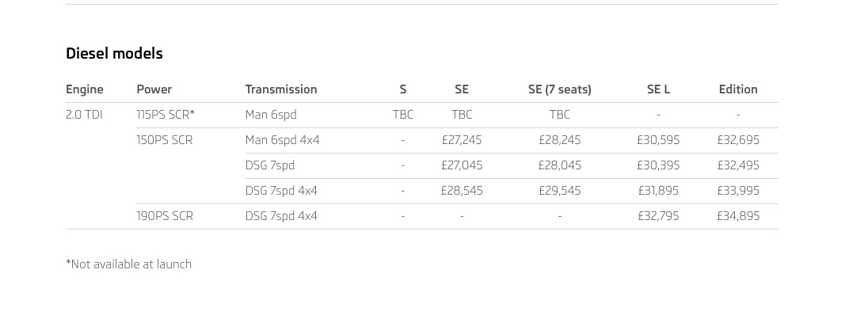
Task: Click the SE L column header
Action: [x=658, y=89]
